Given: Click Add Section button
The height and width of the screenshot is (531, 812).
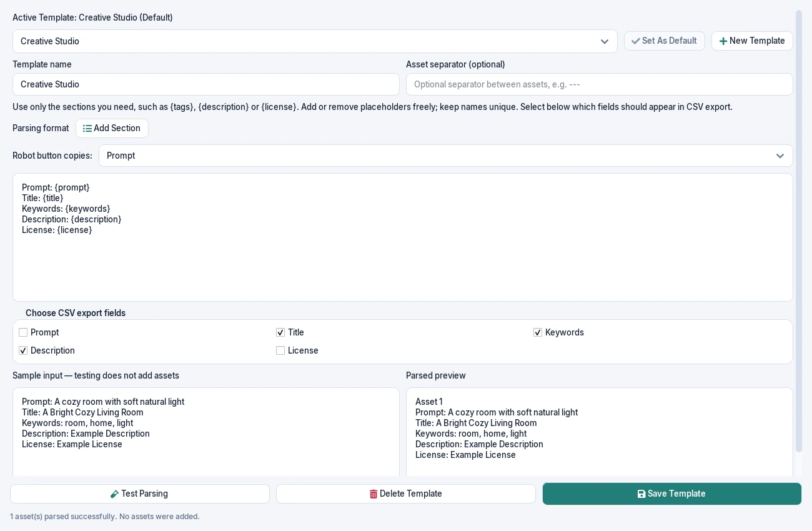Looking at the screenshot, I should (112, 128).
